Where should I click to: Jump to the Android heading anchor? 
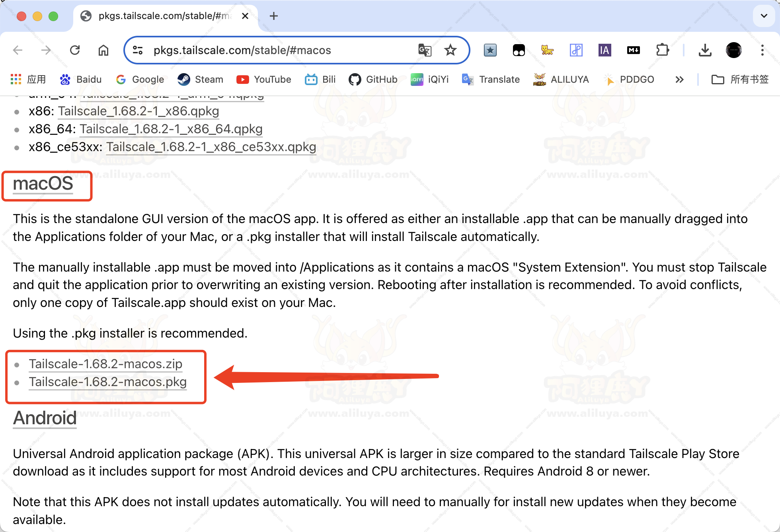[45, 418]
